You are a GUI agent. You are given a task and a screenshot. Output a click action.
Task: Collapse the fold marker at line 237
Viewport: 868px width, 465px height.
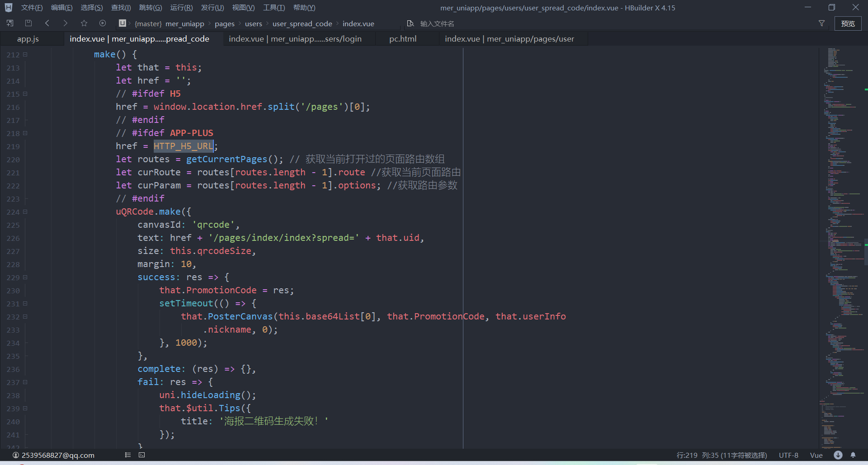[x=25, y=382]
